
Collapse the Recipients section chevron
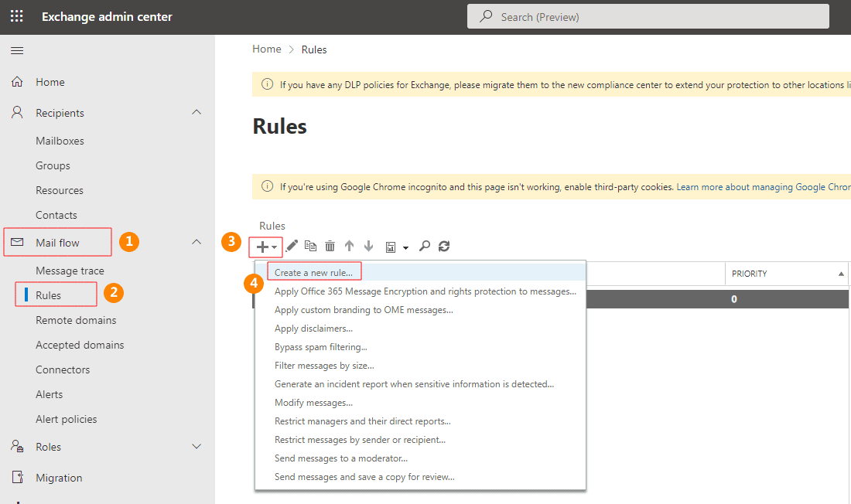pos(197,113)
